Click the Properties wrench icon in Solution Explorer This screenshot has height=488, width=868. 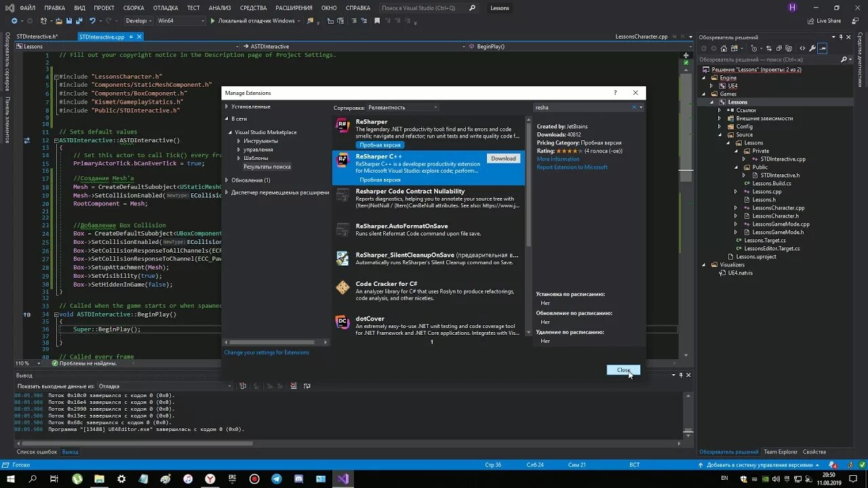[812, 48]
